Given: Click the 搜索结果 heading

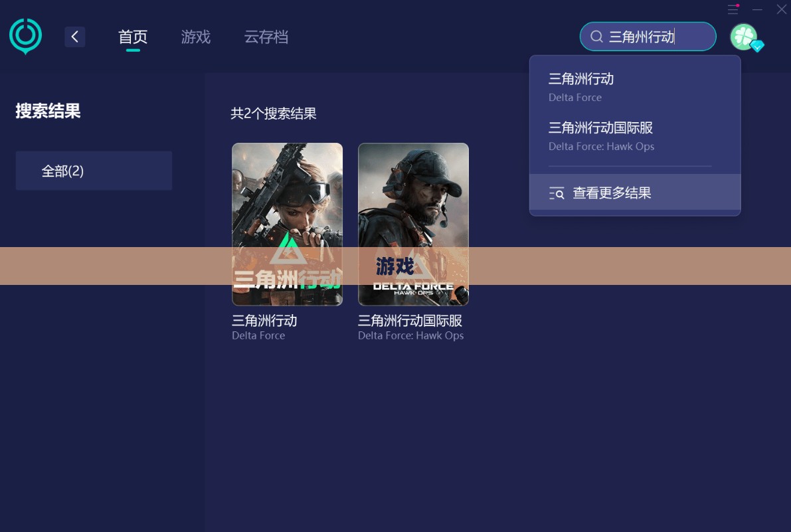Looking at the screenshot, I should point(48,111).
